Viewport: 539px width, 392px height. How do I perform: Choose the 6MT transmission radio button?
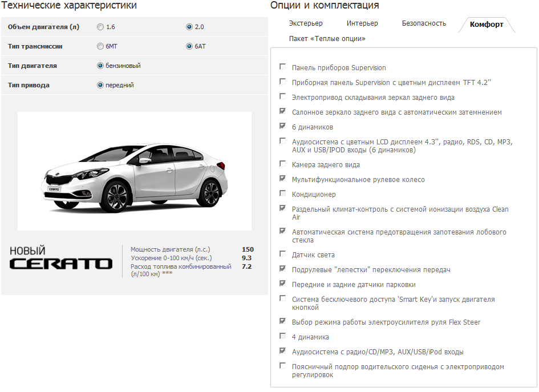pos(100,46)
